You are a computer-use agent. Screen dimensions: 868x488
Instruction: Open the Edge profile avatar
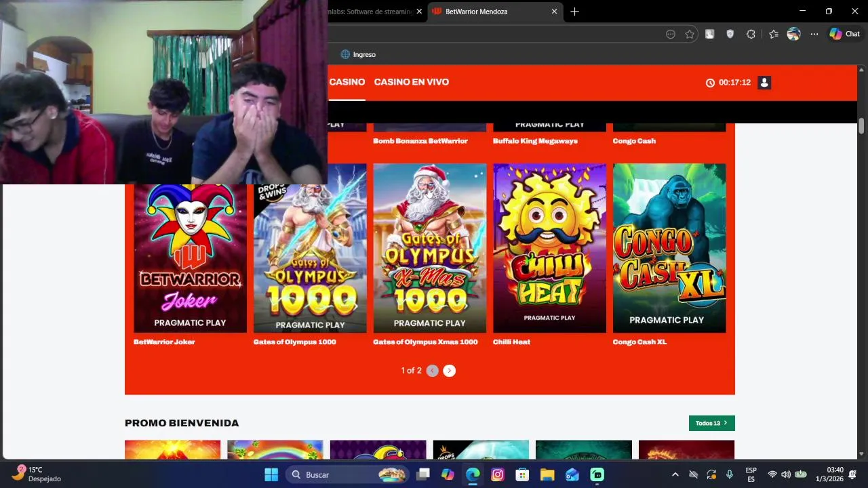click(x=793, y=34)
